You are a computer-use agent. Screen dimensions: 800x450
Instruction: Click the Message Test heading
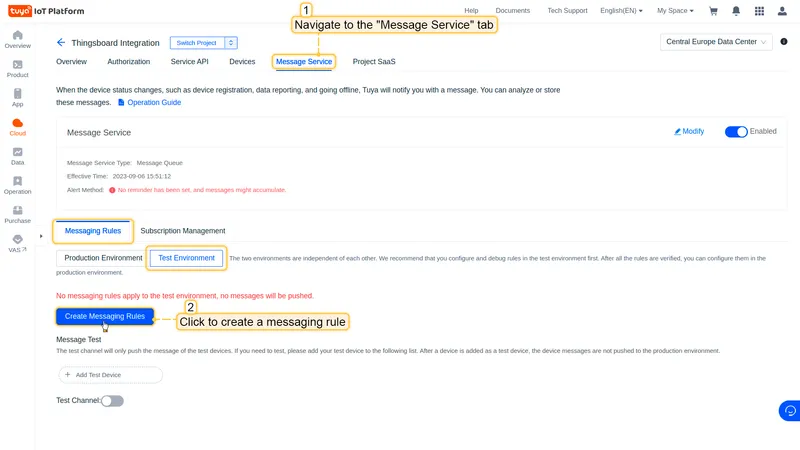click(79, 340)
